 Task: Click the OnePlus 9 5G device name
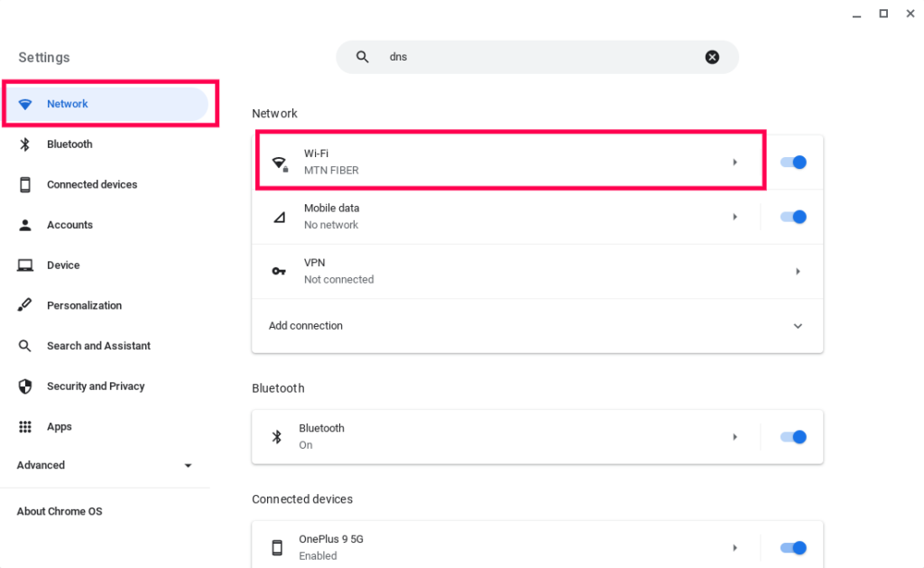[x=331, y=539]
